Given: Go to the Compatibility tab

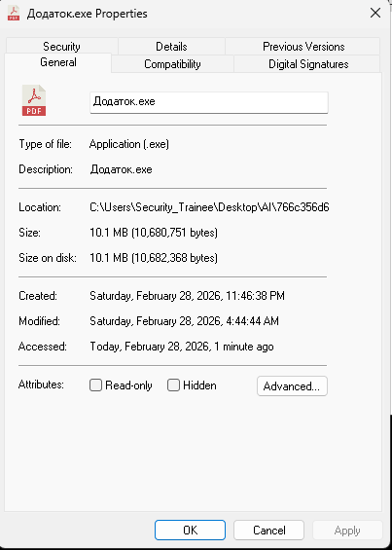Looking at the screenshot, I should click(172, 64).
